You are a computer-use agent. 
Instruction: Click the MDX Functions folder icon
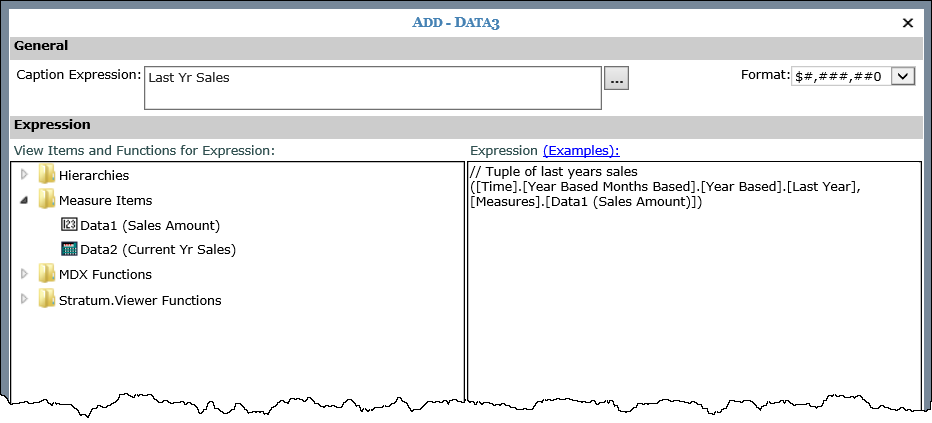coord(46,274)
